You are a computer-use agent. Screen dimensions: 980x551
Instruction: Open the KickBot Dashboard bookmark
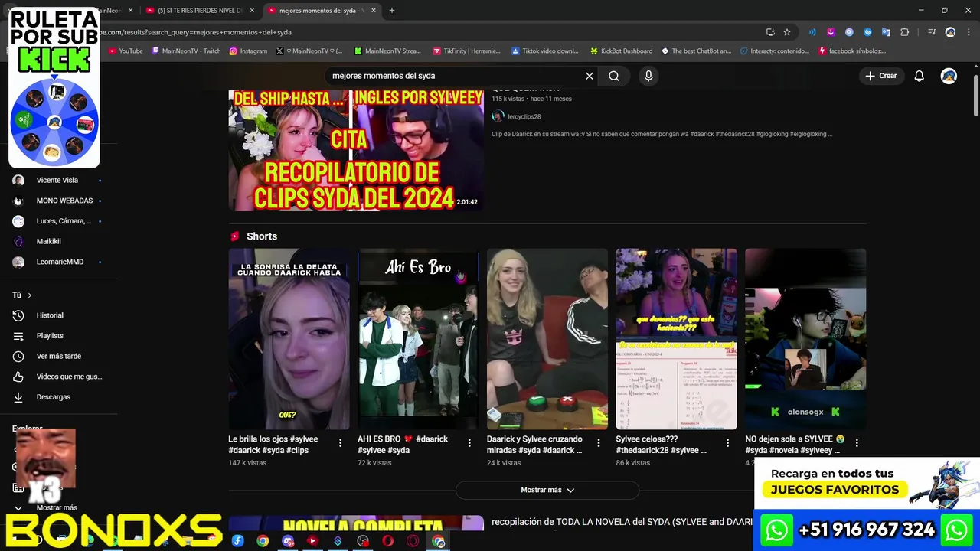coord(621,51)
